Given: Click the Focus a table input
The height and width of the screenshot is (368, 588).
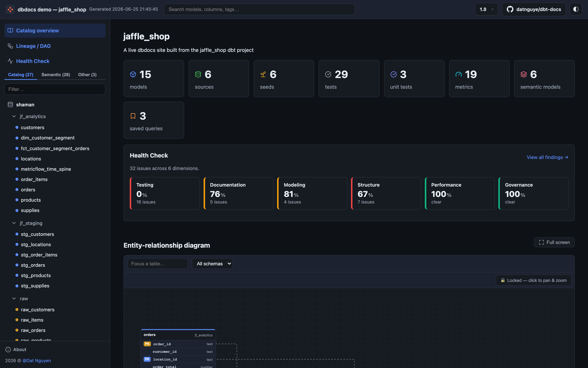Looking at the screenshot, I should pos(158,264).
